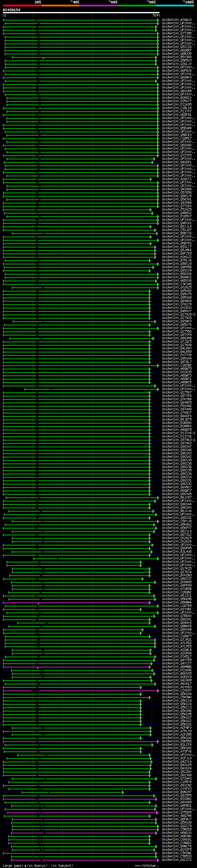Screen dimensions: 197x868
Task: Open hit UniRef100_Q8N335
Action: point(177,54)
